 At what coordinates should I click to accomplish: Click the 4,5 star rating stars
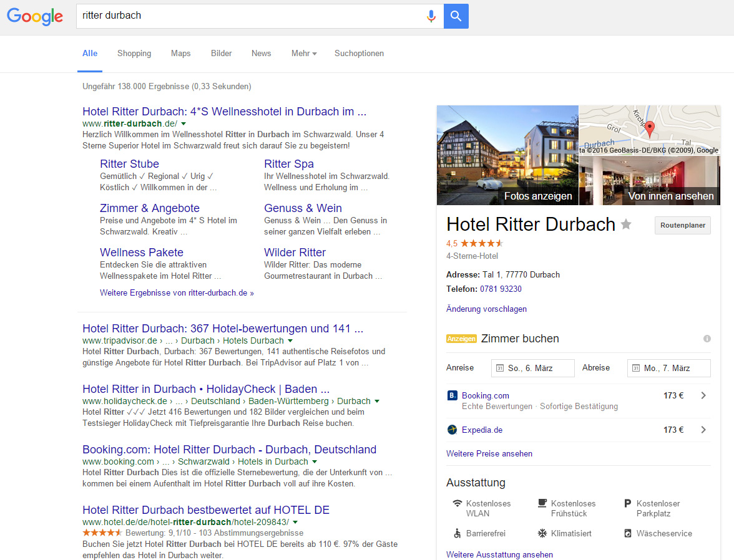pos(482,243)
